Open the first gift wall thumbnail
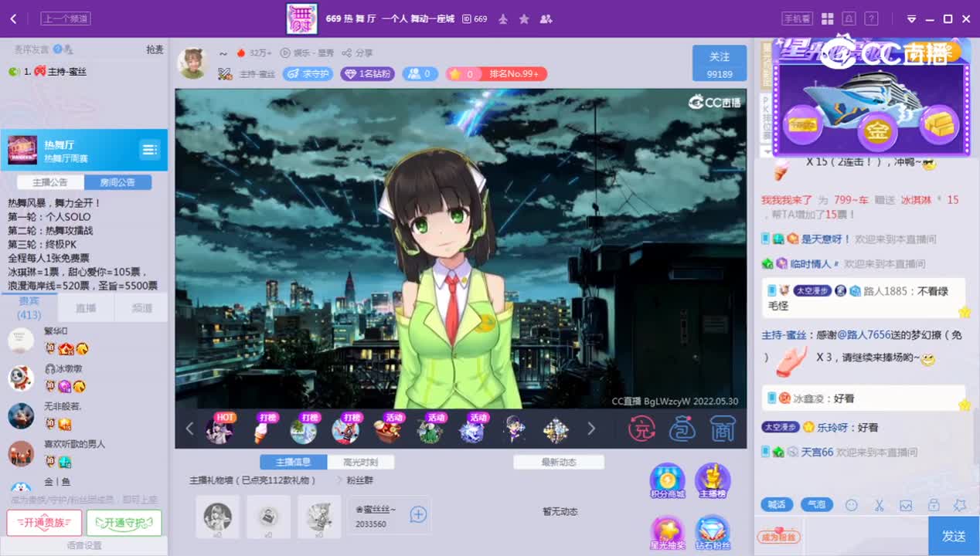 tap(217, 517)
